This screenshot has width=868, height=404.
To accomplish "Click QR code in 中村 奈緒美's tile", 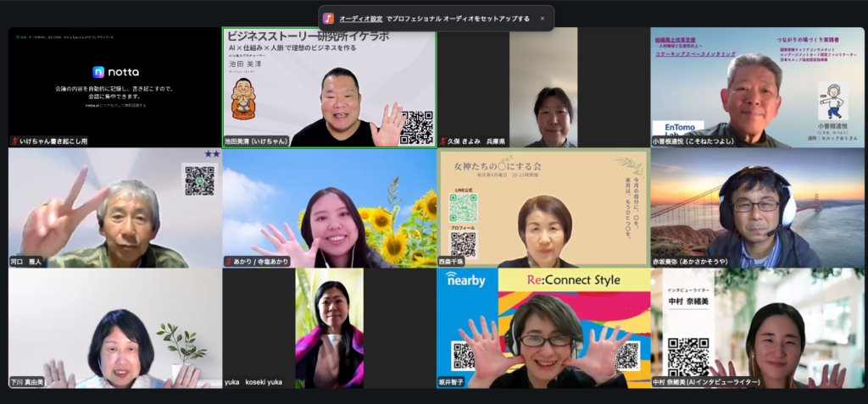I will click(x=687, y=355).
